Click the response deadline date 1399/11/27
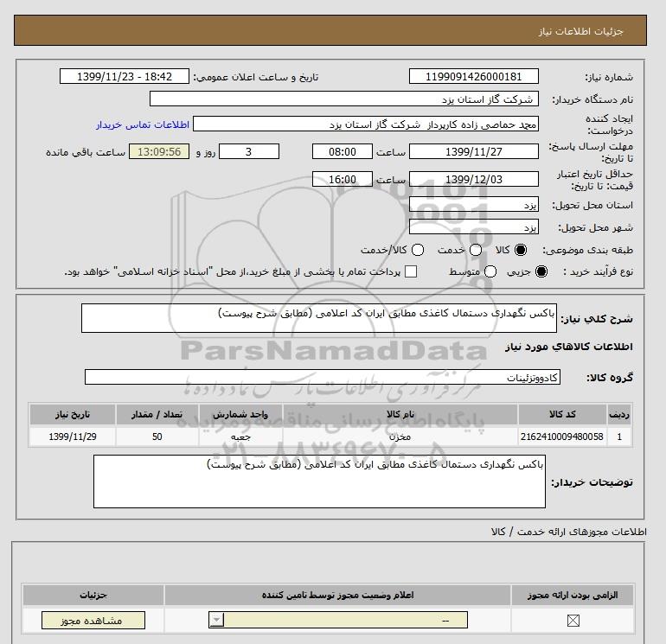This screenshot has width=666, height=644. point(474,151)
